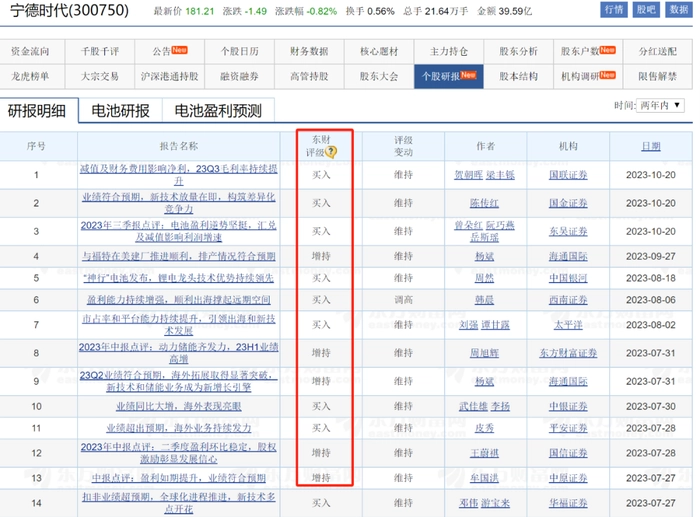Go to the 股东户数 section
Image resolution: width=700 pixels, height=517 pixels.
[585, 50]
